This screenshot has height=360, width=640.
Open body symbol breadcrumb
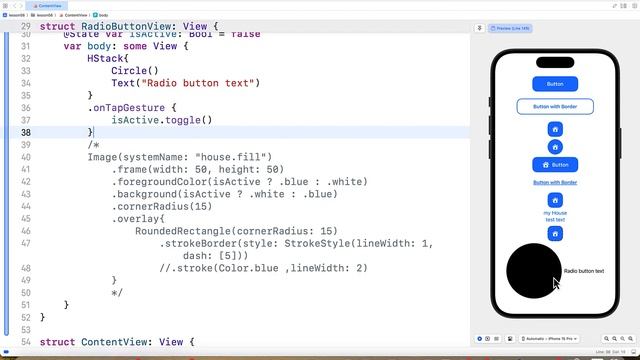pyautogui.click(x=100, y=15)
